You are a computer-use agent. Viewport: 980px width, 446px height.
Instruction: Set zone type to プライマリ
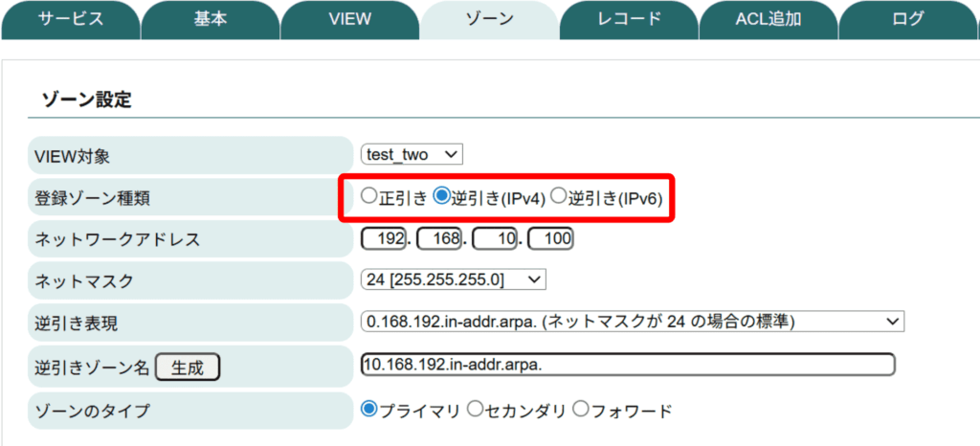point(369,410)
